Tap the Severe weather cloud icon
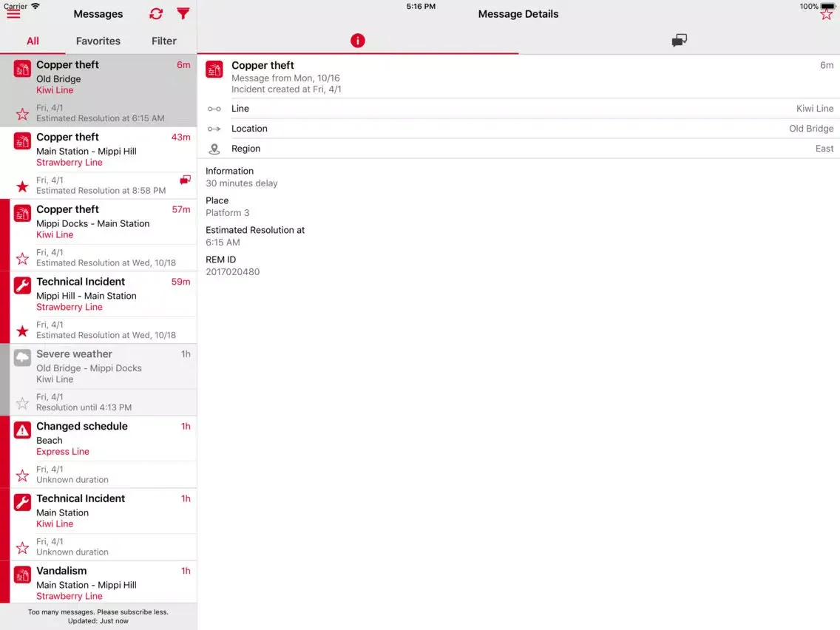This screenshot has height=630, width=840. coord(22,359)
